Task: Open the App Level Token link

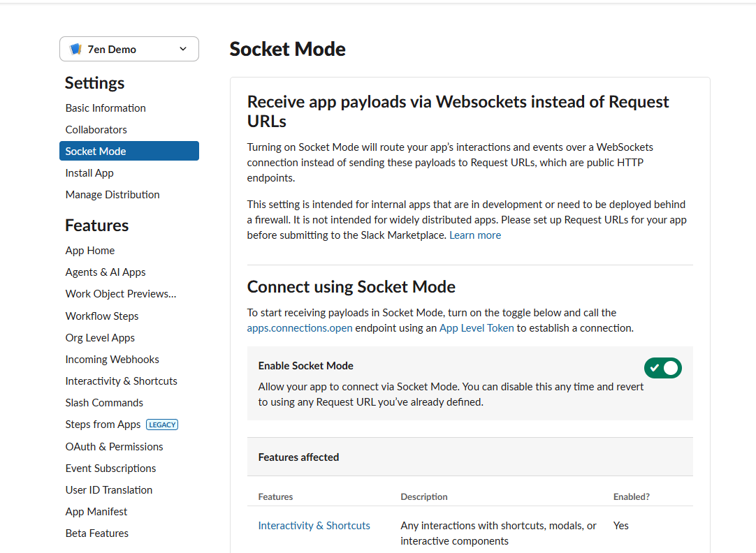Action: pos(477,328)
